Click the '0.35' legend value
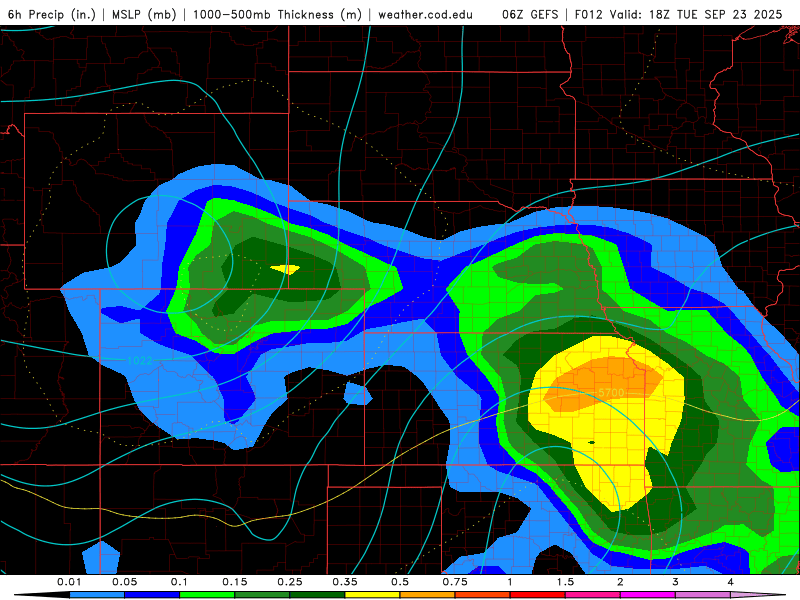The height and width of the screenshot is (600, 800). tap(345, 582)
